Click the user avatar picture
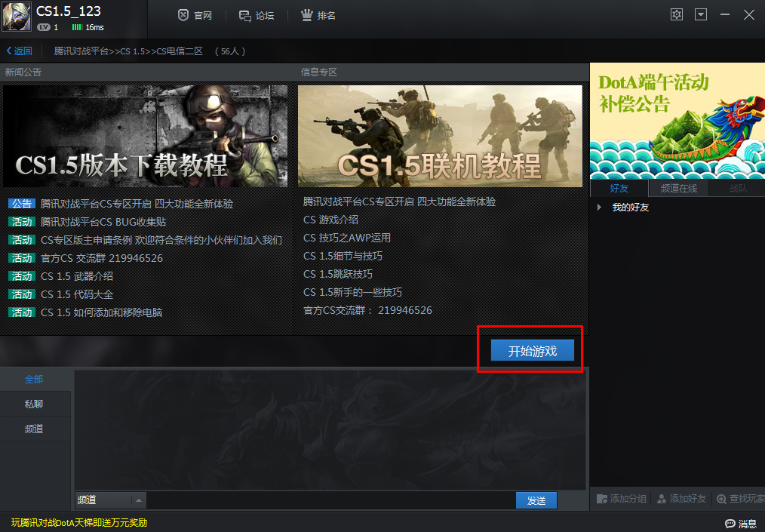Image resolution: width=765 pixels, height=532 pixels. pyautogui.click(x=16, y=16)
